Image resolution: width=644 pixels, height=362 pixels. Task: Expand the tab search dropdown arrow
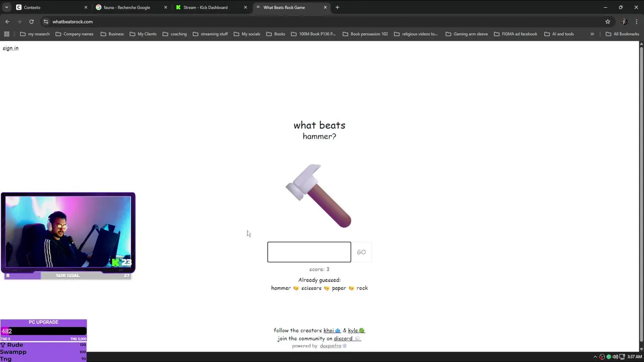pos(6,8)
